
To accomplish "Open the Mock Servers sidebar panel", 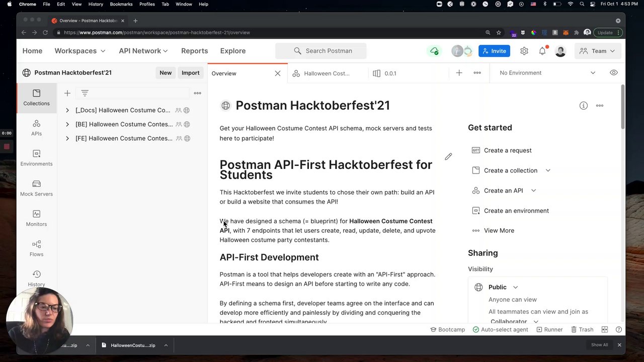I will tap(36, 188).
